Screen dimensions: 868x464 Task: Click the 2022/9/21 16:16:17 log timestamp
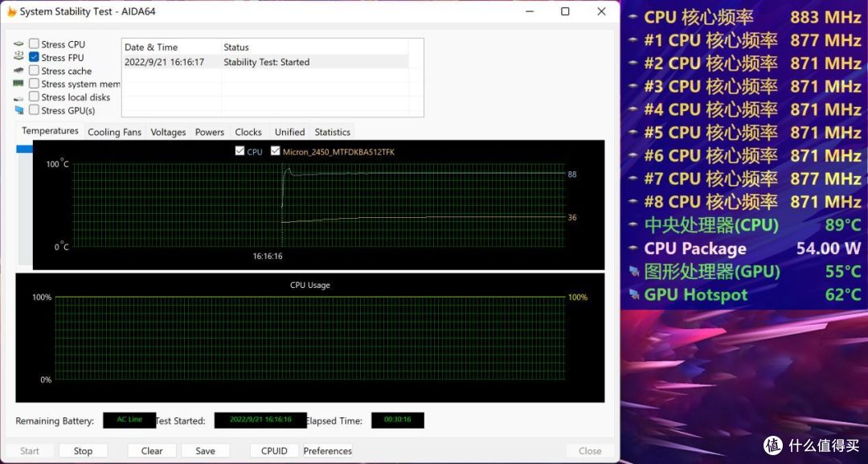click(164, 62)
